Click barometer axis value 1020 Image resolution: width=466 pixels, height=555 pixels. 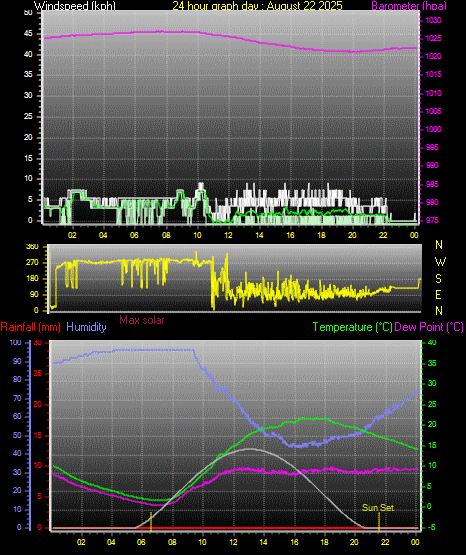pos(433,56)
